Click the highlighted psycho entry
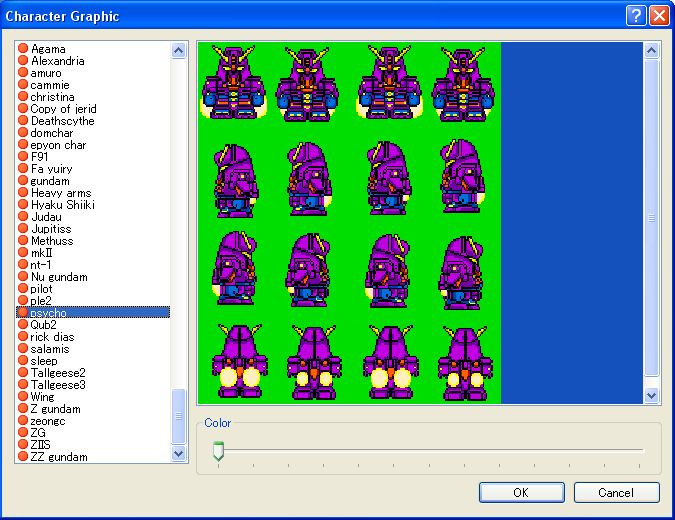This screenshot has height=520, width=675. [x=93, y=313]
